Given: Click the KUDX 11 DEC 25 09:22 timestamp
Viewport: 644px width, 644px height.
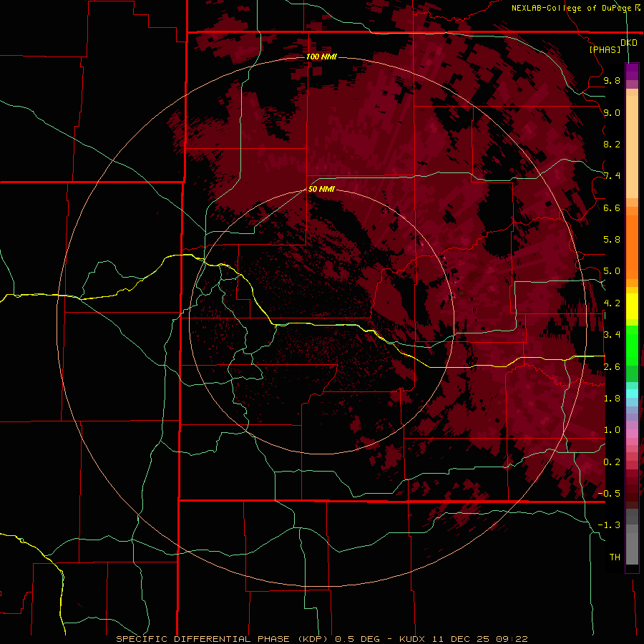Looking at the screenshot, I should (463, 639).
